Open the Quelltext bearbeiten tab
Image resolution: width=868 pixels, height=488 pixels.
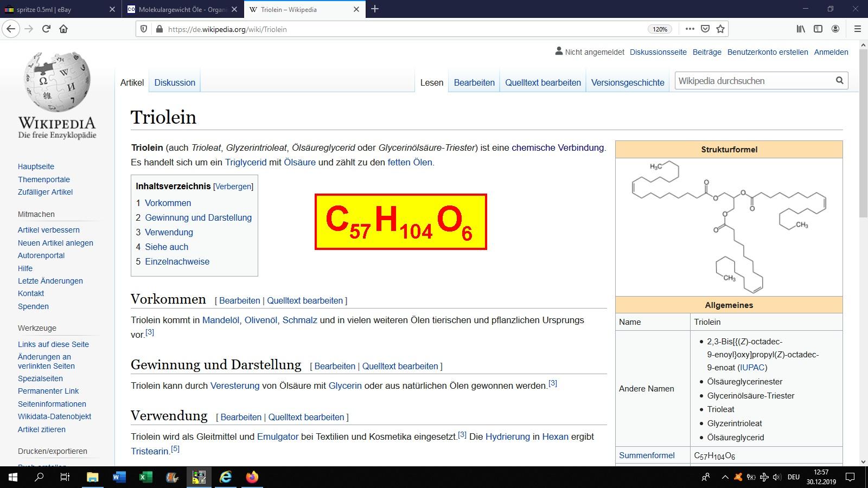pos(543,82)
